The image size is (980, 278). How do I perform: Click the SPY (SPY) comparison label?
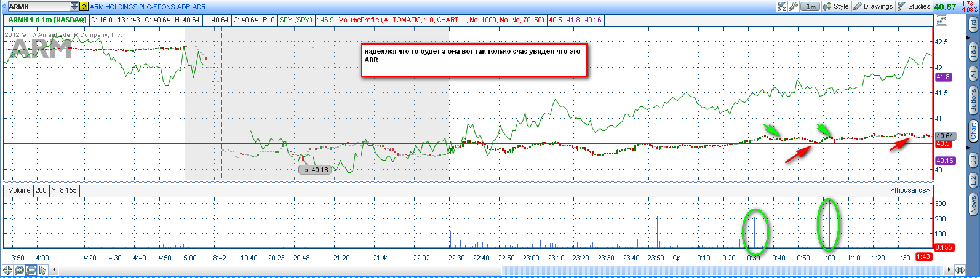coord(297,20)
